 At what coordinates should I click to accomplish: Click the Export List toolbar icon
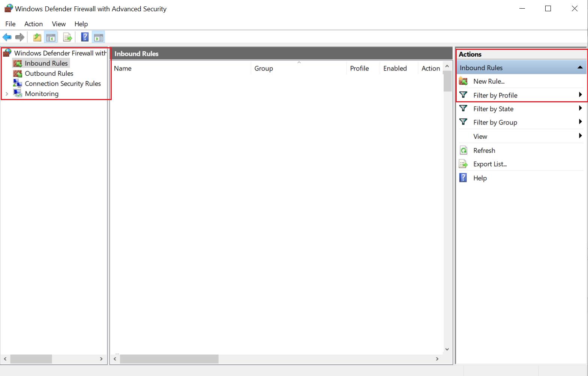[x=67, y=37]
